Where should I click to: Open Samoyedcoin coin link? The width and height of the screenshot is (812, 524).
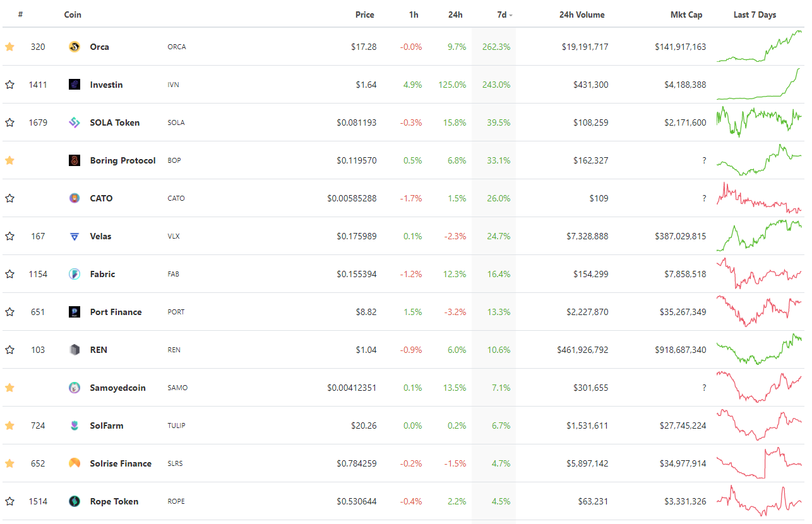[x=117, y=388]
